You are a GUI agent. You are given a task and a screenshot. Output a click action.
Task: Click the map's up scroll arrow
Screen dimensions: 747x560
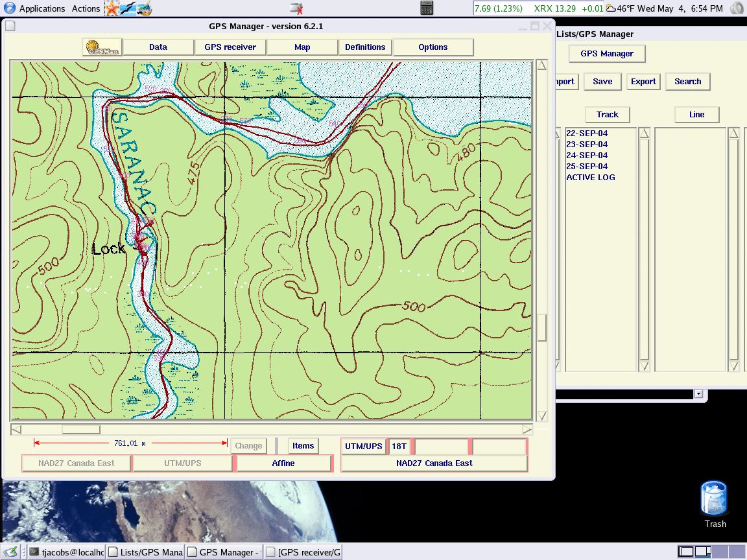pyautogui.click(x=541, y=65)
